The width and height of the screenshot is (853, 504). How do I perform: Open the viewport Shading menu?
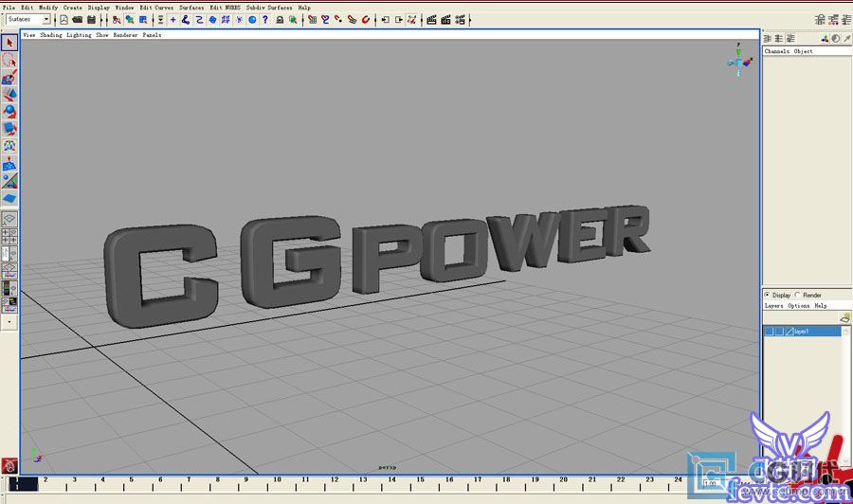(51, 35)
